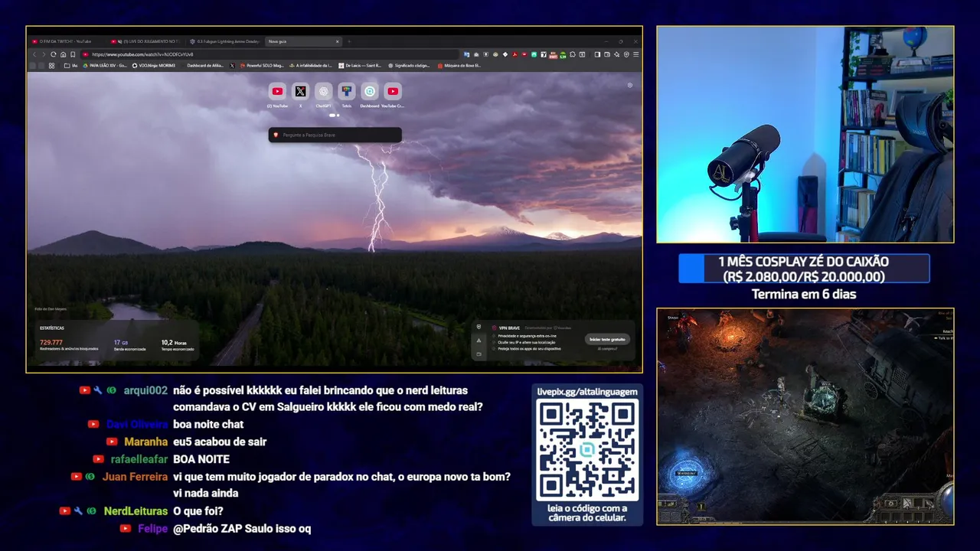Open the 'A infalibilidade da I...' bookmark
The height and width of the screenshot is (551, 980).
311,66
